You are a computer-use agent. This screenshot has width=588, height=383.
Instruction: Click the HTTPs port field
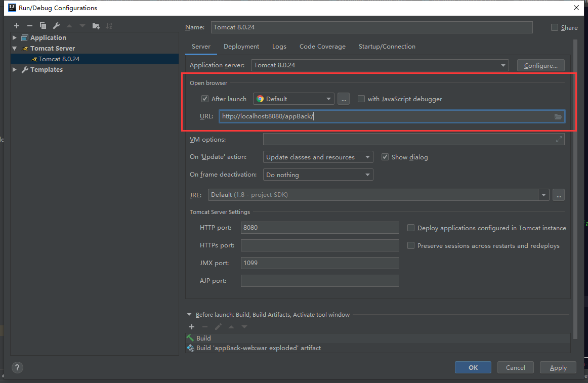(x=320, y=245)
